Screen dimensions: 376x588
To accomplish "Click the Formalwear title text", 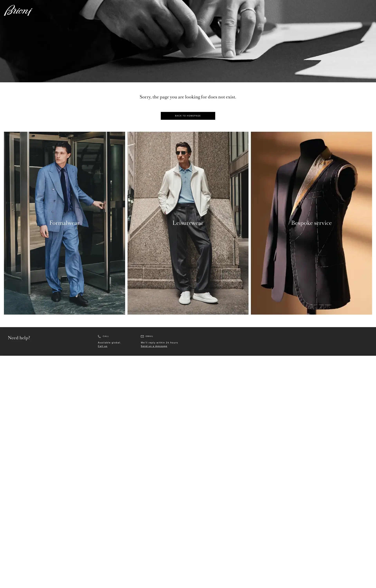I will 64,223.
